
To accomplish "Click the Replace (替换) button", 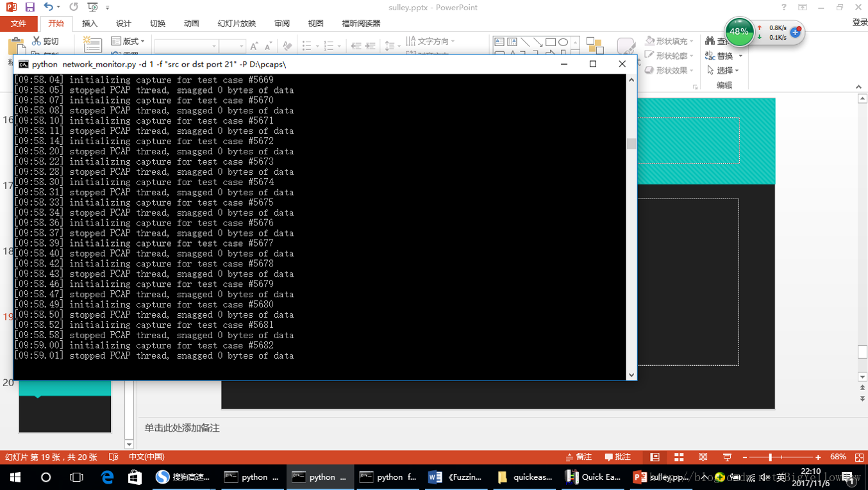I will [719, 56].
